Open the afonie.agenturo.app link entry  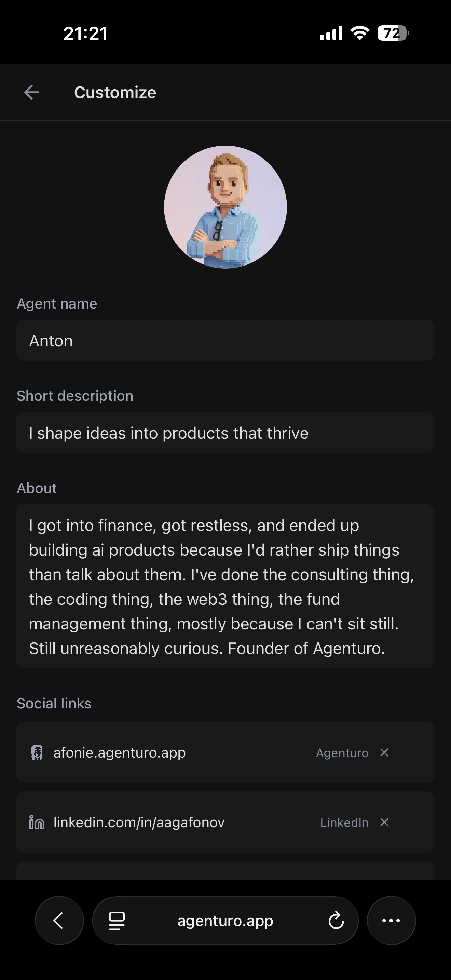(x=119, y=752)
